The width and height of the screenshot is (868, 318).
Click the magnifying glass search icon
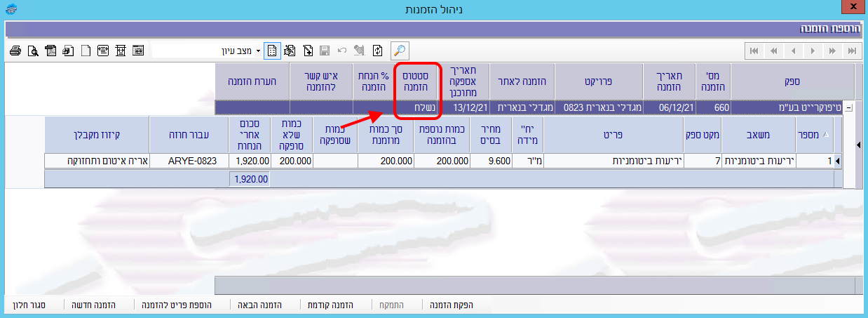(x=400, y=51)
